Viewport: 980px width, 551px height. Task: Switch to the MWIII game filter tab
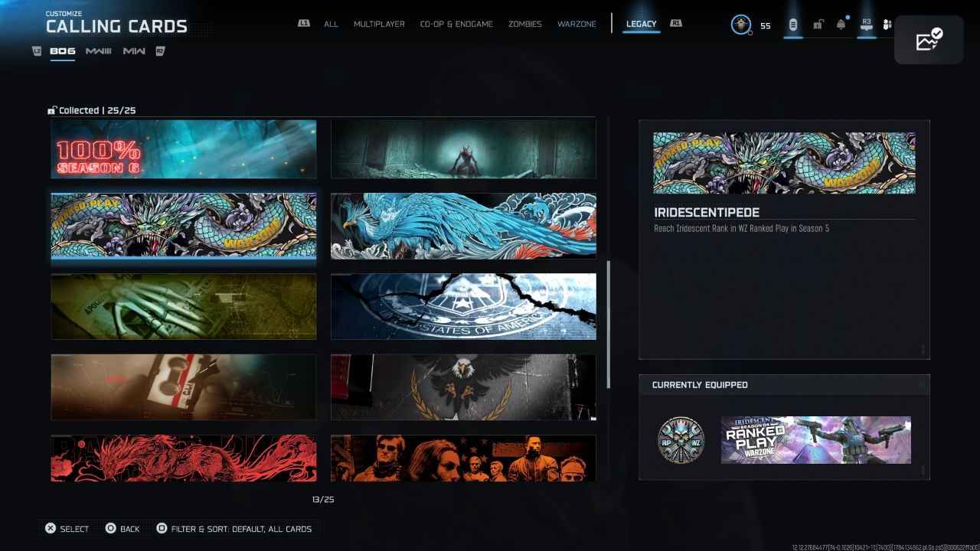click(99, 51)
